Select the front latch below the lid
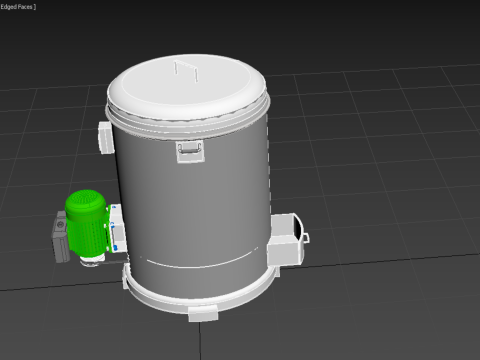This screenshot has width=480, height=360. tap(190, 151)
